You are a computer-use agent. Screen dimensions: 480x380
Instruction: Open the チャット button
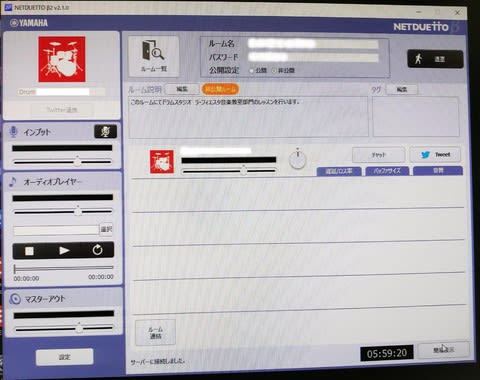click(379, 155)
